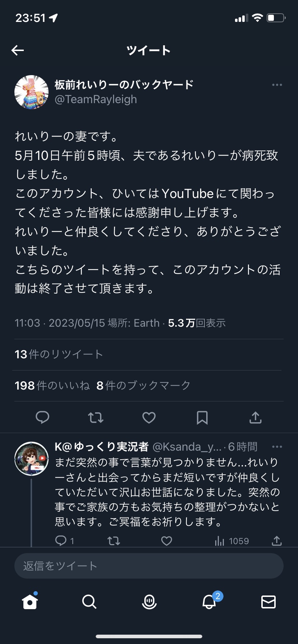The height and width of the screenshot is (644, 298).
Task: View analytics of reply showing 1059
Action: tap(232, 541)
